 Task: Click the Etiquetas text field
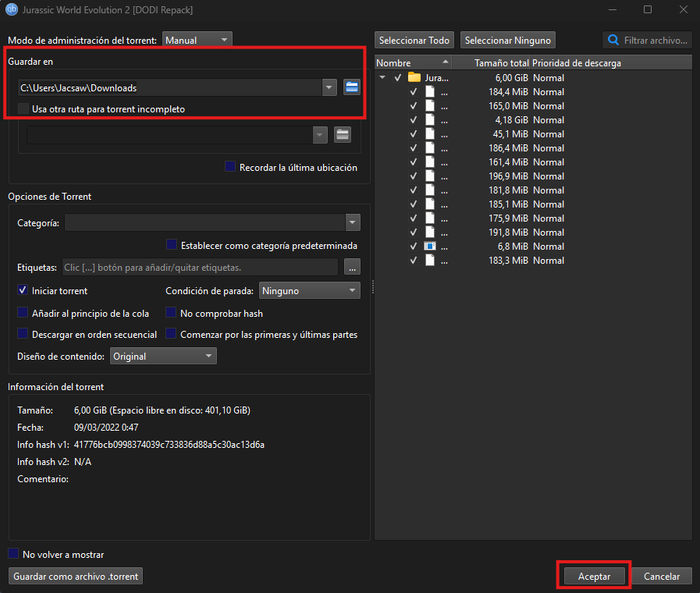click(200, 268)
